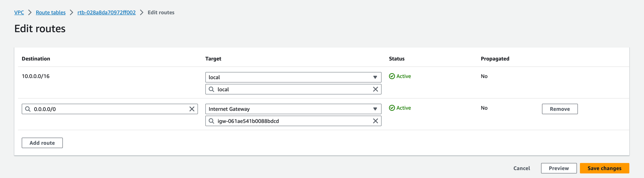The width and height of the screenshot is (644, 178).
Task: Cancel editing routes
Action: (x=521, y=168)
